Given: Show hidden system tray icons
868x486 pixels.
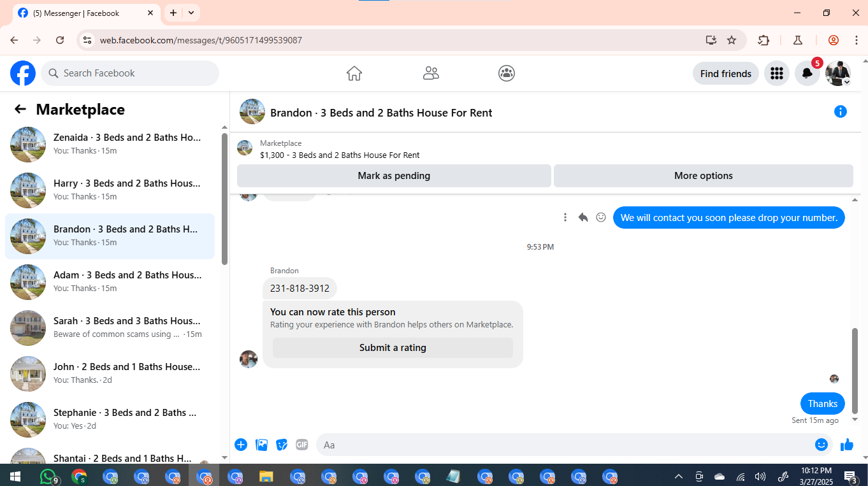Looking at the screenshot, I should 678,476.
